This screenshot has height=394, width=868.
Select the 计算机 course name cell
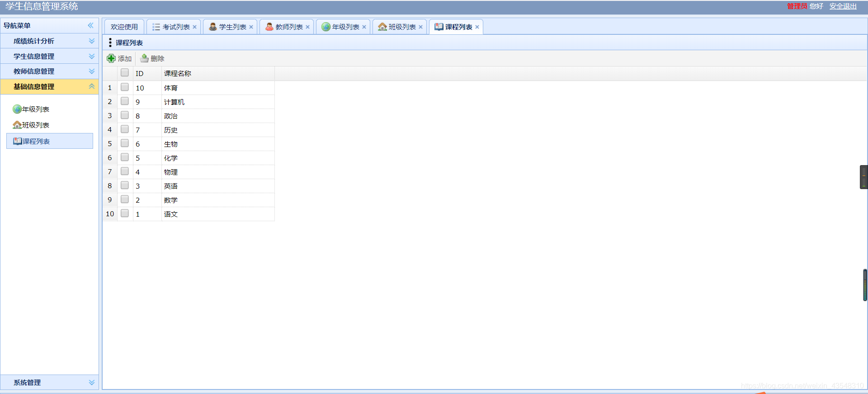(x=218, y=102)
